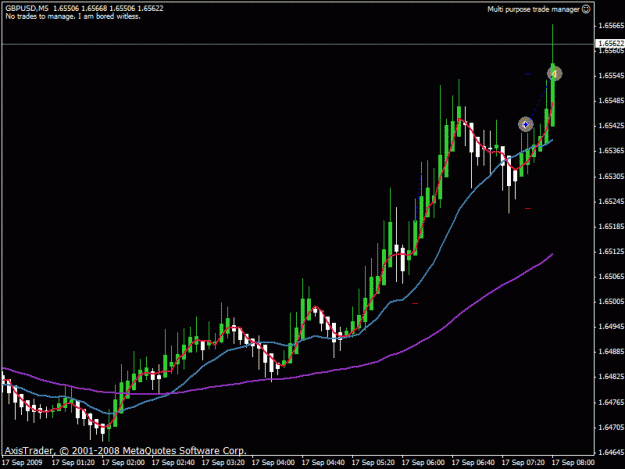Click the 1.65005 price scale value
The height and width of the screenshot is (469, 625).
point(611,302)
